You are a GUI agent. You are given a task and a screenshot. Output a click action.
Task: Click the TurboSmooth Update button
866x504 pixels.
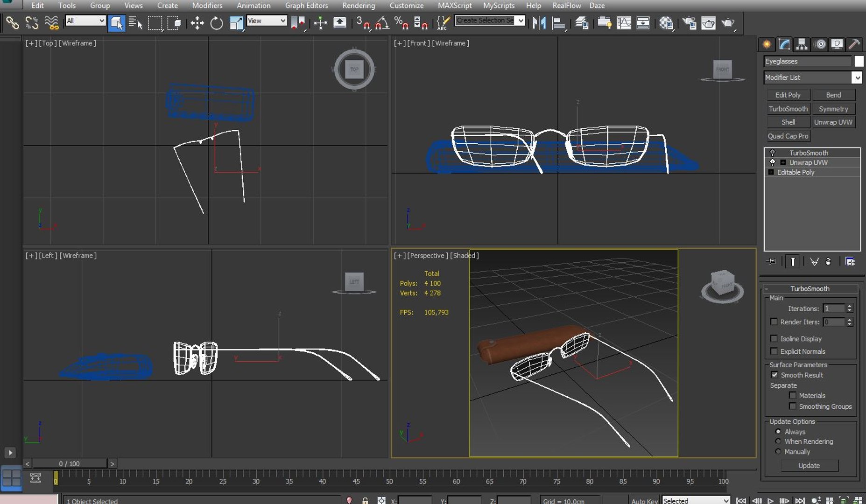[x=809, y=465]
